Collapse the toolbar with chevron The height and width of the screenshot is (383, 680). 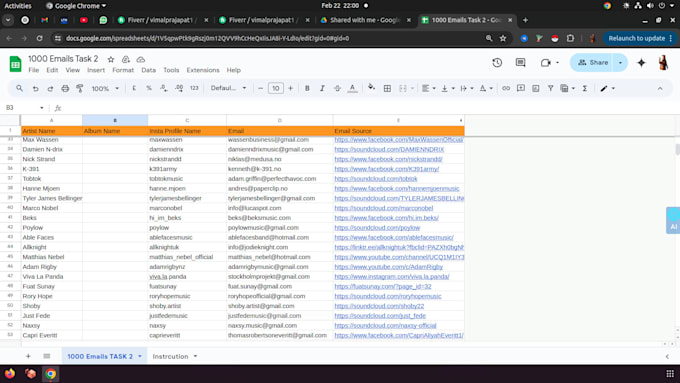pos(660,88)
